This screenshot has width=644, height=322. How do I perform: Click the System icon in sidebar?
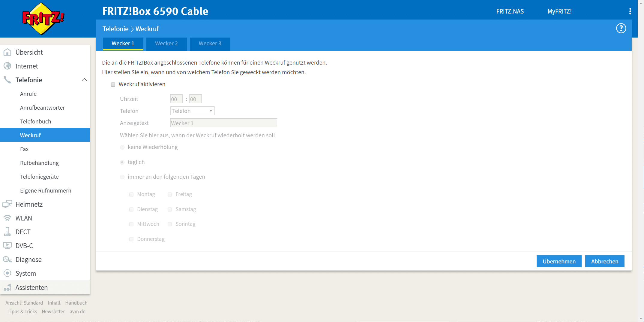pyautogui.click(x=7, y=273)
